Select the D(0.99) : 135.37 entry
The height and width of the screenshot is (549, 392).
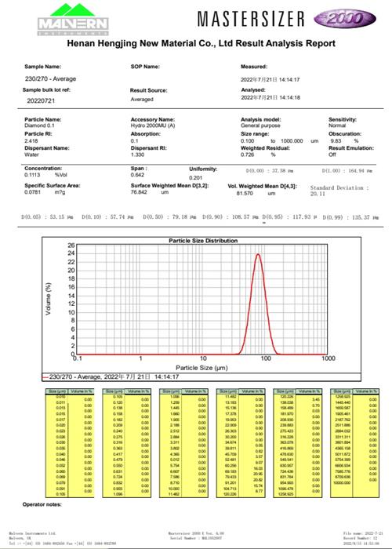(350, 217)
